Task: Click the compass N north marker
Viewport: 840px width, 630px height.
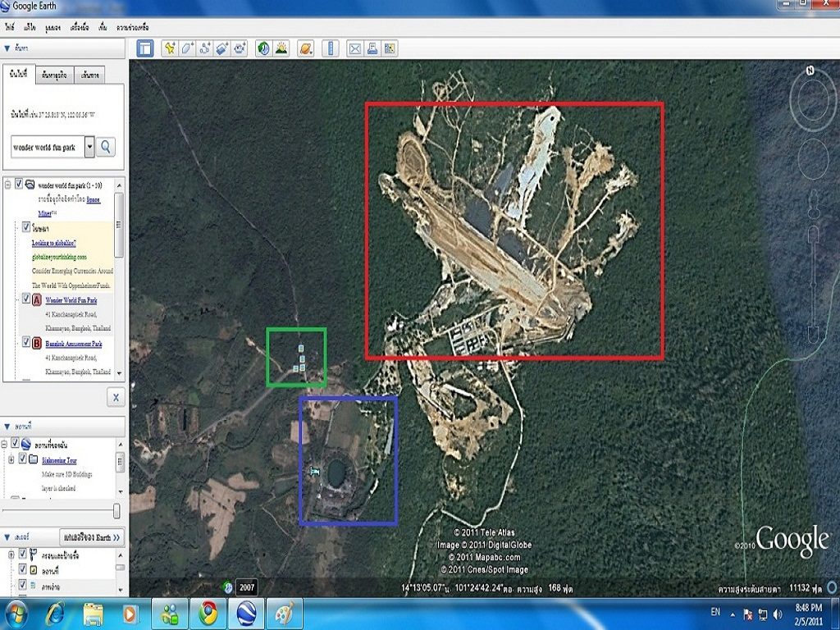Action: tap(810, 71)
